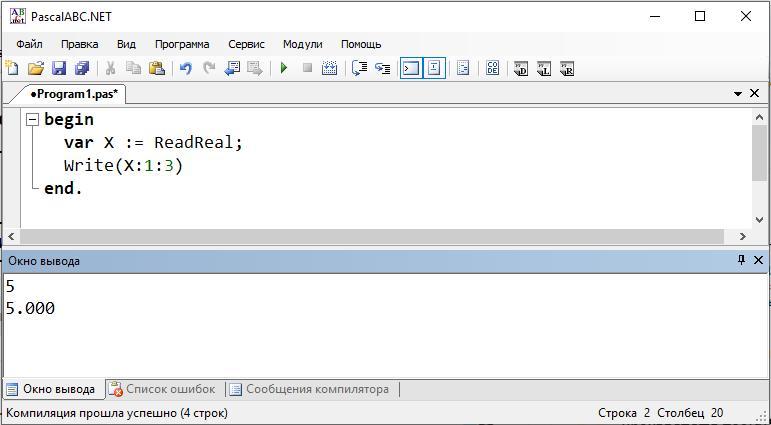Stop the program with the square icon

point(307,68)
